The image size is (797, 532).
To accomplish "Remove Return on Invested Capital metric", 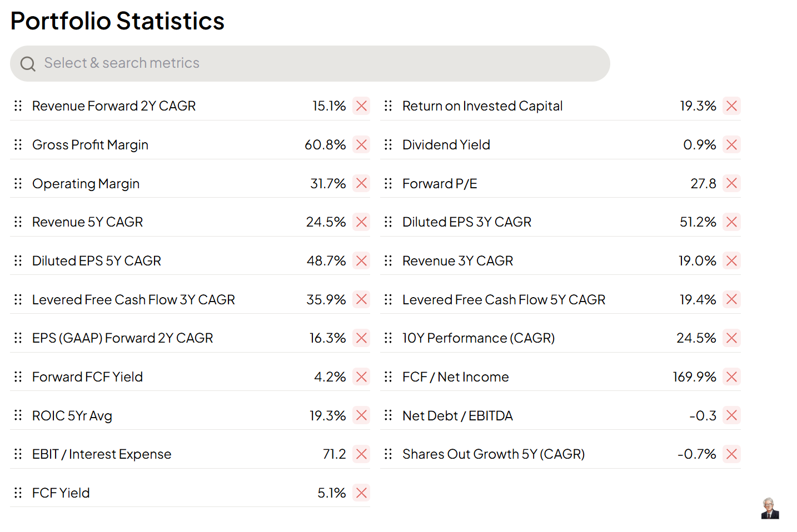I will coord(731,106).
